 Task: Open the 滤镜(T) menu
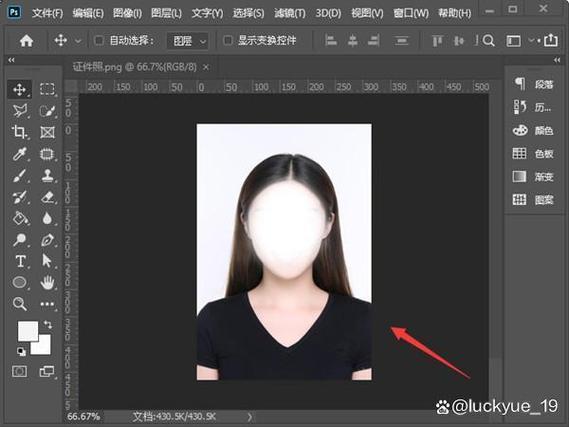[290, 13]
